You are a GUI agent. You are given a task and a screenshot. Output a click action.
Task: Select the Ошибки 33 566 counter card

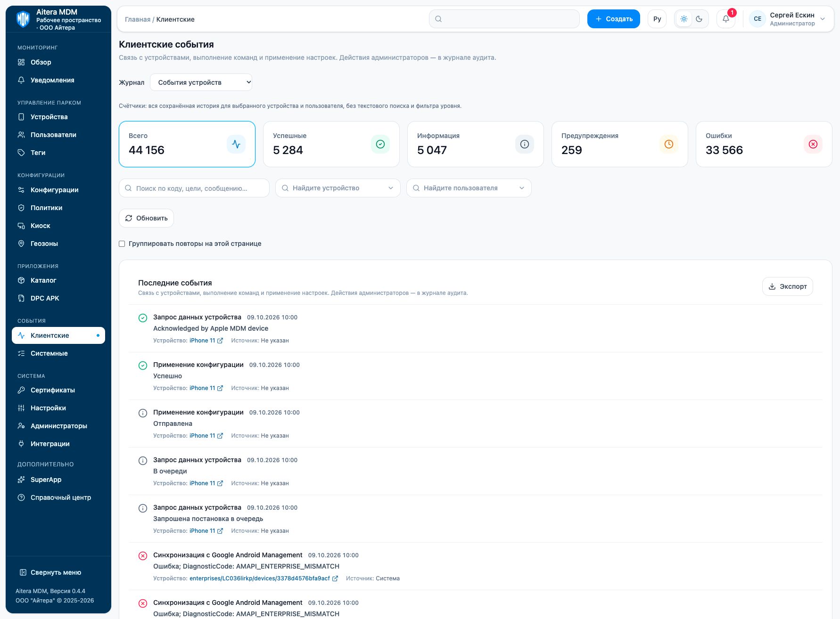764,144
